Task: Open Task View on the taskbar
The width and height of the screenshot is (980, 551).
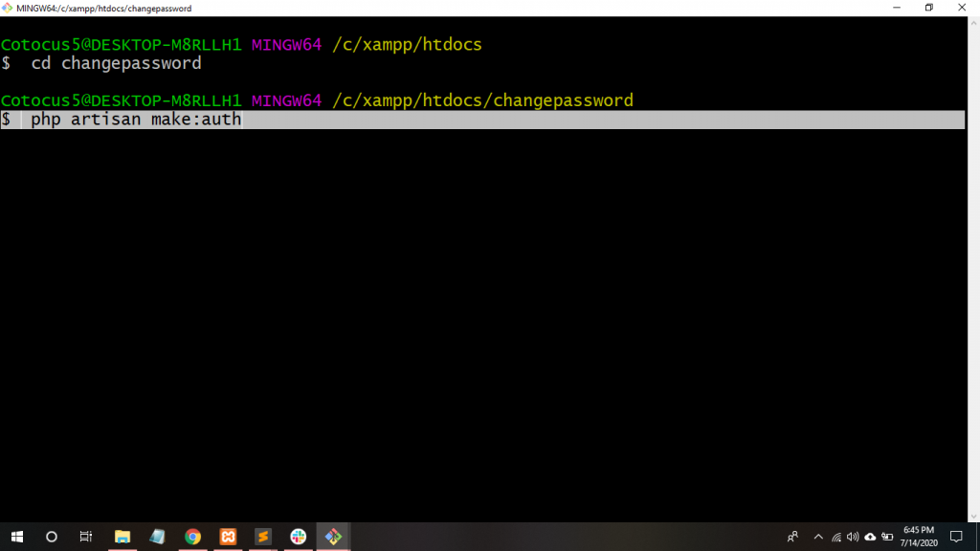Action: coord(86,537)
